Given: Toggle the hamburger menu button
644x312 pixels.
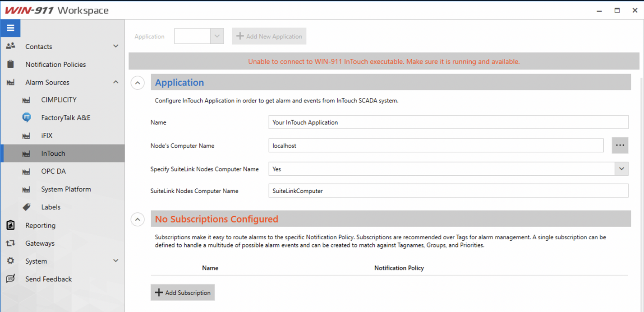Looking at the screenshot, I should (10, 28).
